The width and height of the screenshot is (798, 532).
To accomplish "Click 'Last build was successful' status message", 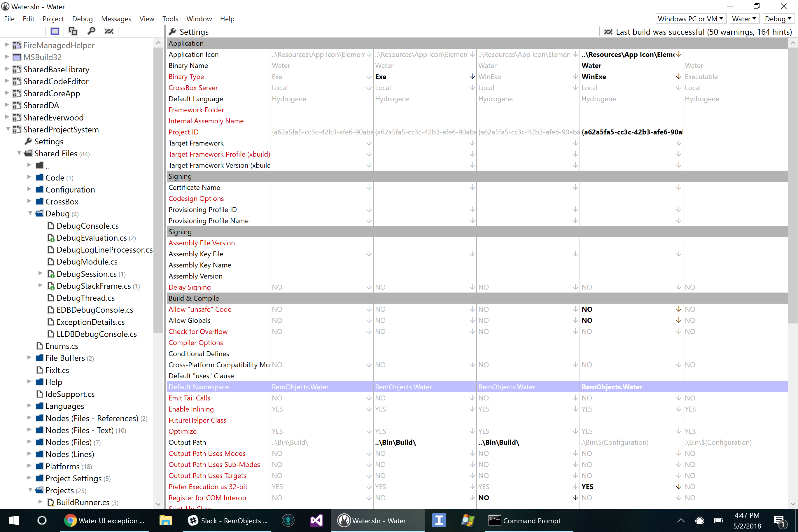I will click(x=704, y=32).
